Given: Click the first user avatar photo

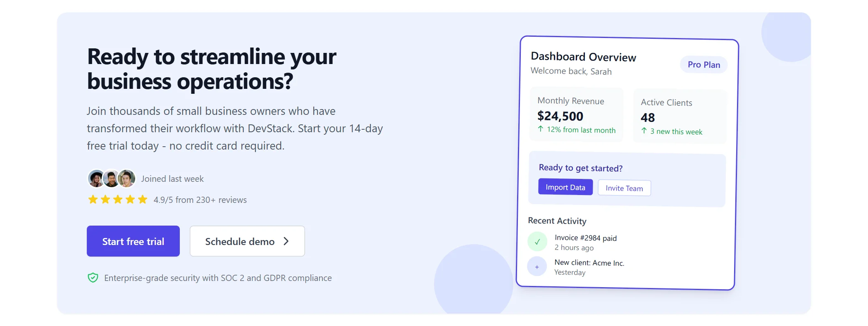Looking at the screenshot, I should [x=96, y=178].
